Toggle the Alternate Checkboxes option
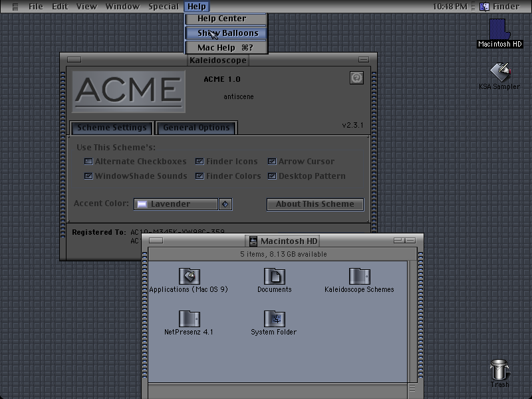This screenshot has width=532, height=399. point(88,161)
